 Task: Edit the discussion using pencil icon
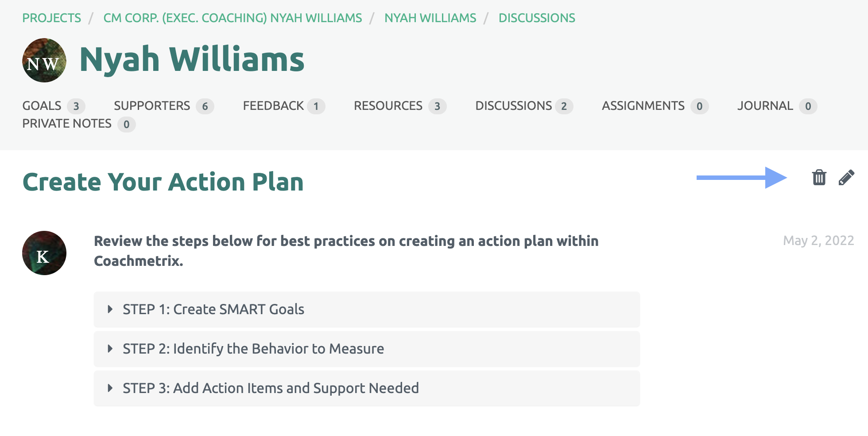click(x=846, y=177)
